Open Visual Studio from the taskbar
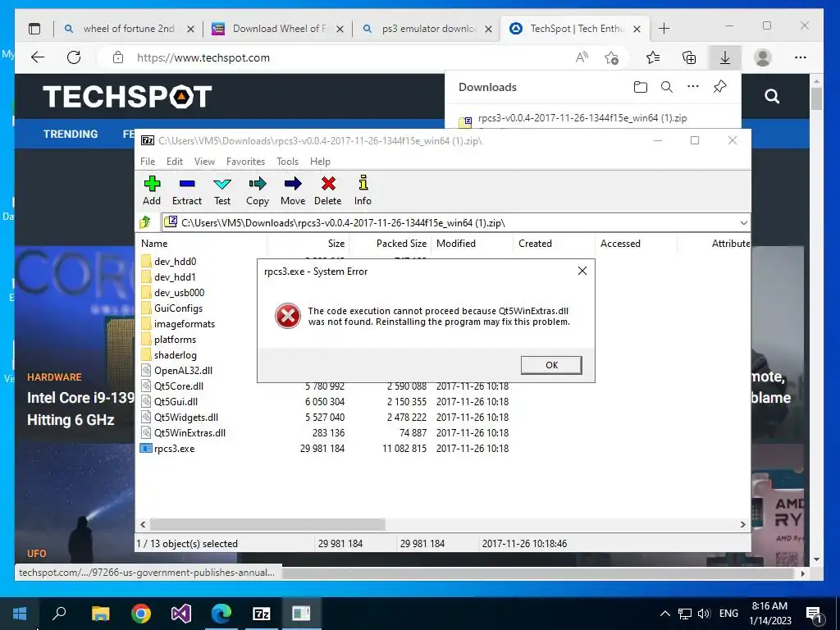 pos(181,614)
